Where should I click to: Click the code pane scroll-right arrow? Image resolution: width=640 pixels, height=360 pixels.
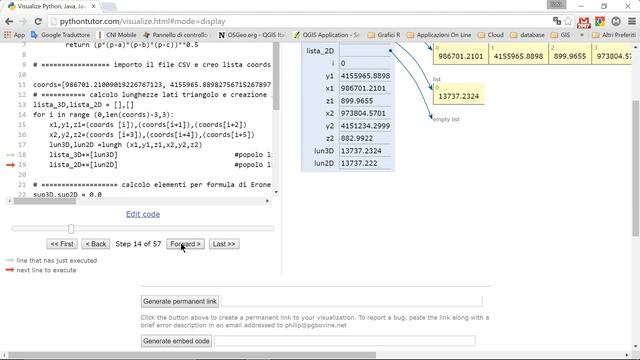[267, 201]
